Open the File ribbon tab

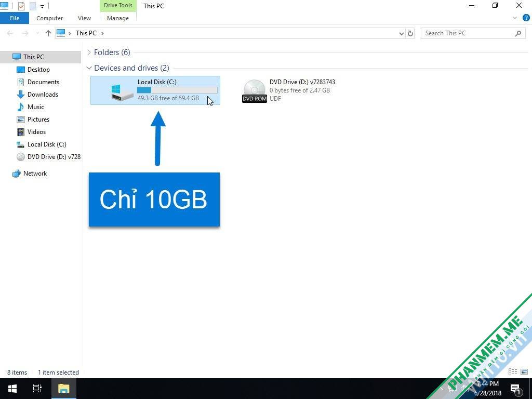[14, 18]
